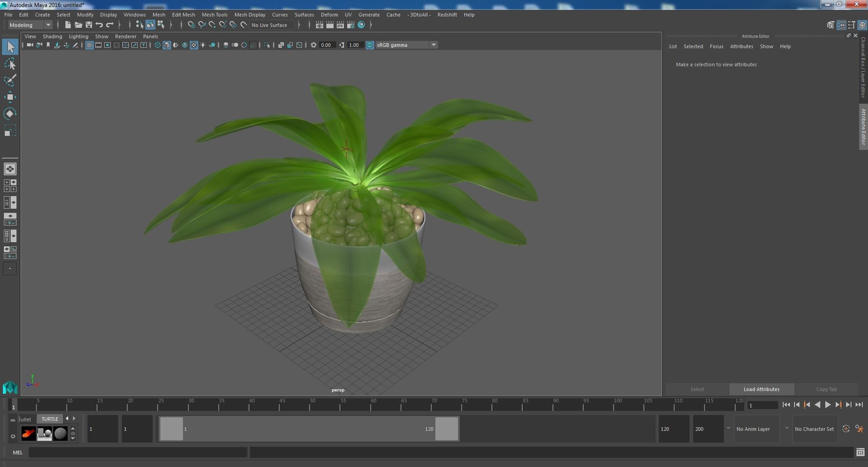The image size is (868, 467).
Task: Open Render Settings window
Action: tap(351, 25)
